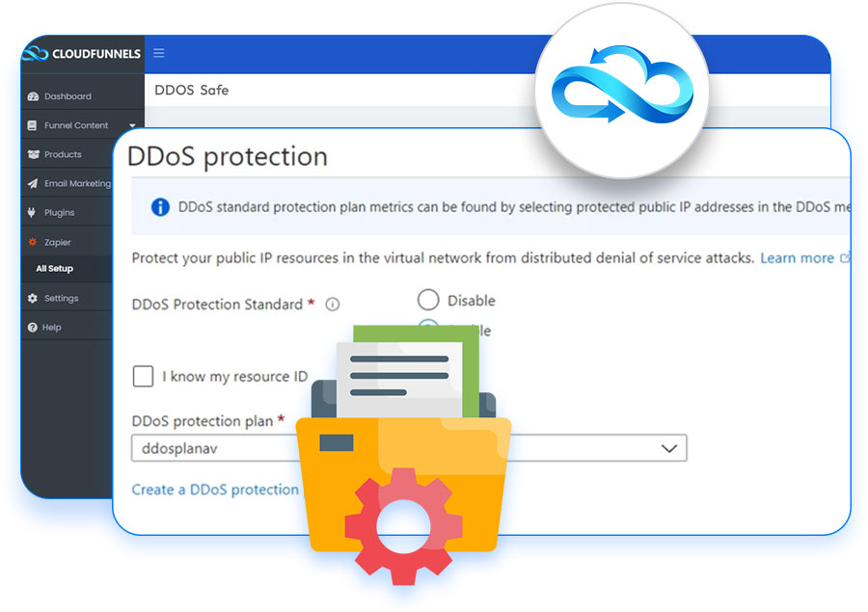Toggle the hamburger menu in top bar

coord(159,53)
